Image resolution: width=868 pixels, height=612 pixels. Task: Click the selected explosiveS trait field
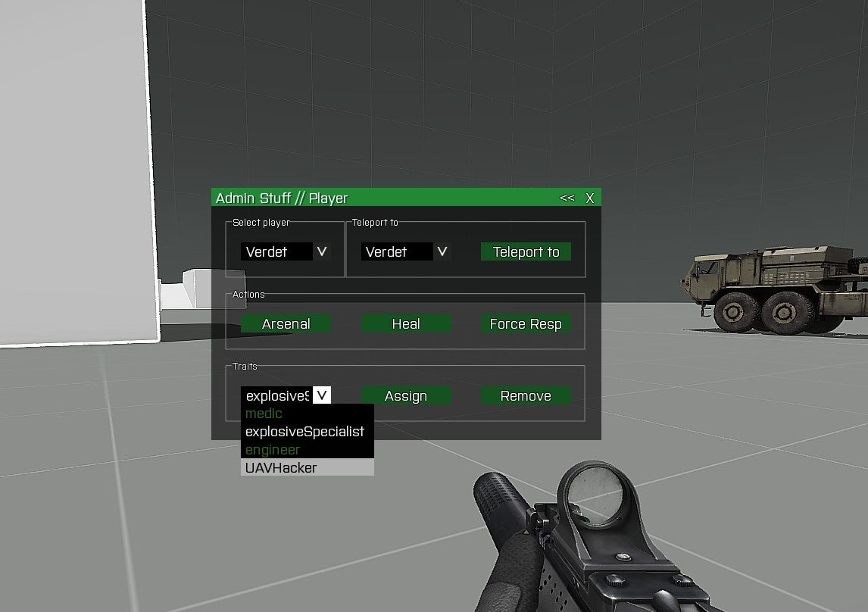(x=276, y=395)
